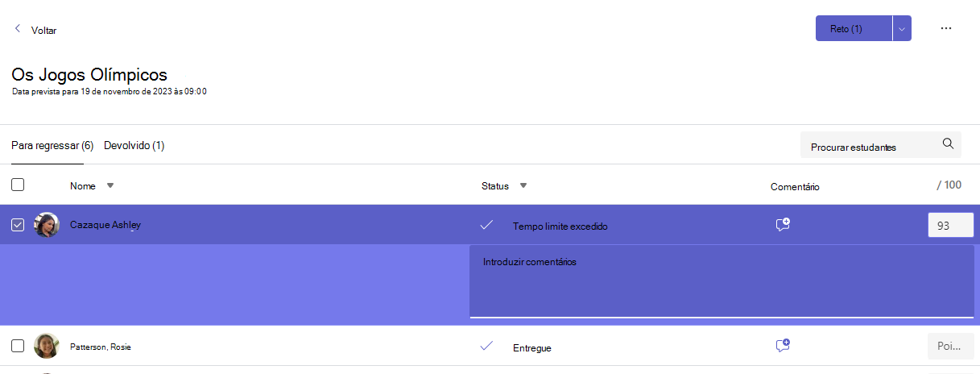Click the due date text below the title
The image size is (980, 374).
coord(109,92)
